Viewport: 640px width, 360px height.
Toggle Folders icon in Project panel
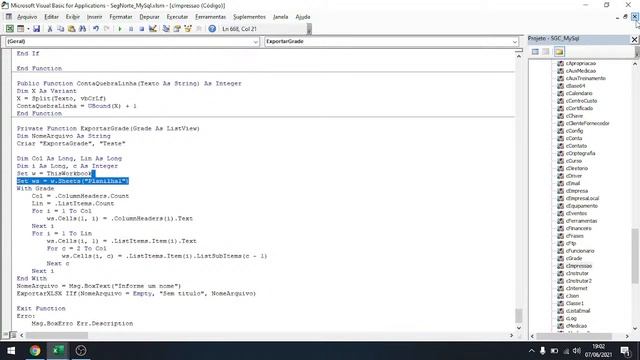(559, 52)
